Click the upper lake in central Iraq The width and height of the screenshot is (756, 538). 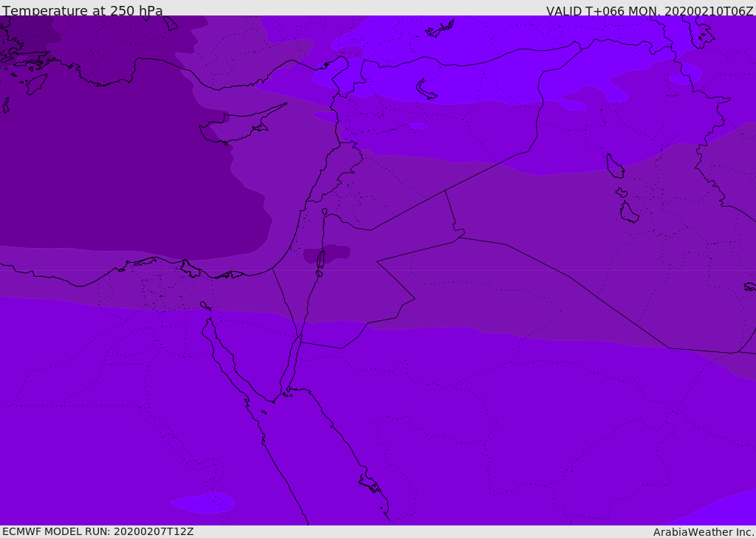coord(614,167)
